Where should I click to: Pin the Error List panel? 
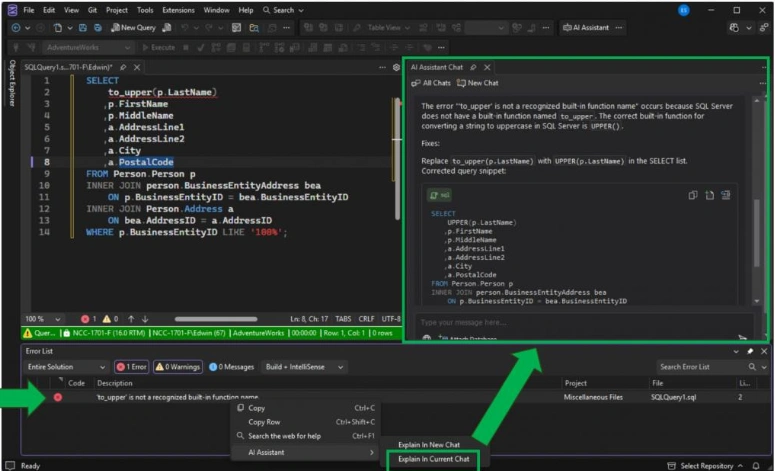click(750, 351)
